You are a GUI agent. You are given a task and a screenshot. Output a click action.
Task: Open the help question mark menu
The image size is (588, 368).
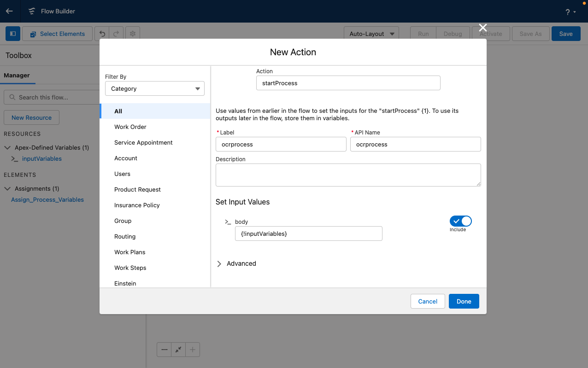click(570, 12)
